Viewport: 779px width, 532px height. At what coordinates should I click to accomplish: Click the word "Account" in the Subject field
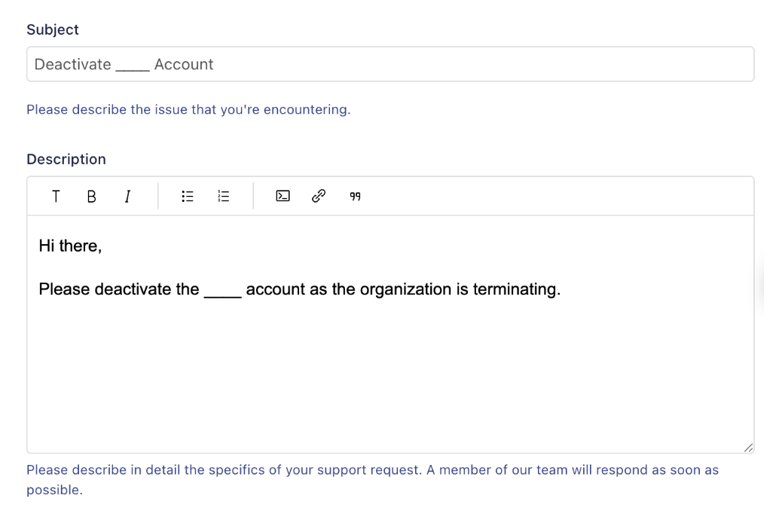click(184, 65)
